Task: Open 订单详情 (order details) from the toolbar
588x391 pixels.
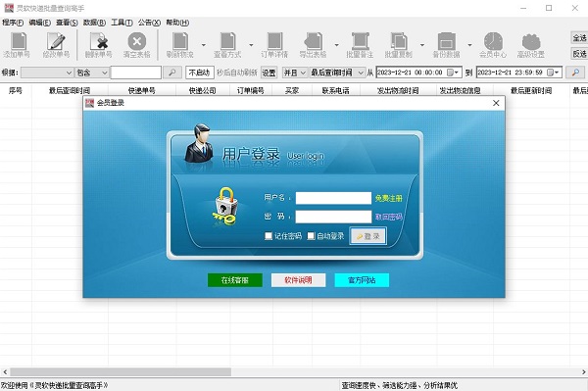Action: pyautogui.click(x=274, y=45)
